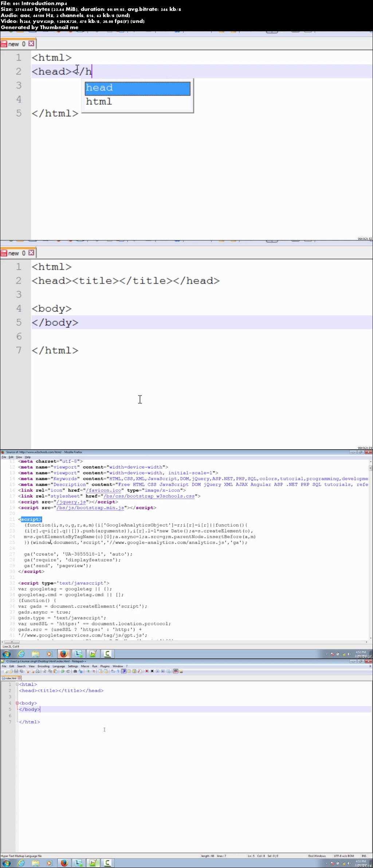Viewport: 373px width, 868px height.
Task: Close the 'new 0' tab beside line '<head></h'
Action: click(31, 43)
